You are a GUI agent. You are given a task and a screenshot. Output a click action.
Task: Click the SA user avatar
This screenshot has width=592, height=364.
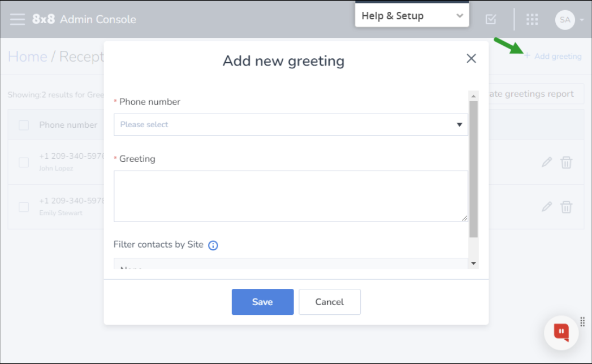pyautogui.click(x=565, y=20)
